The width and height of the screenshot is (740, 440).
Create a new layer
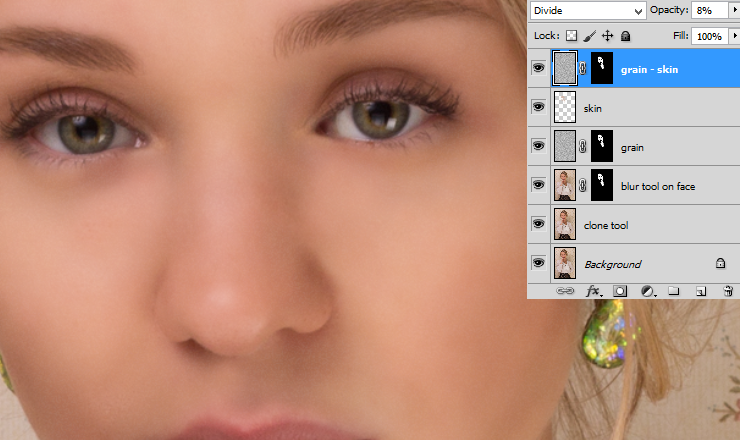coord(701,291)
